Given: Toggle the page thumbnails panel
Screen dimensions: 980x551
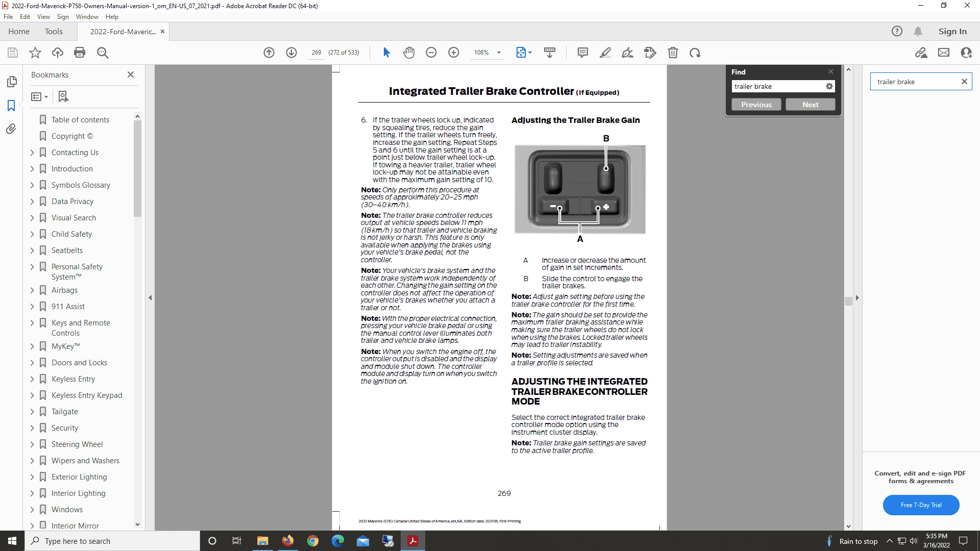Looking at the screenshot, I should point(11,82).
